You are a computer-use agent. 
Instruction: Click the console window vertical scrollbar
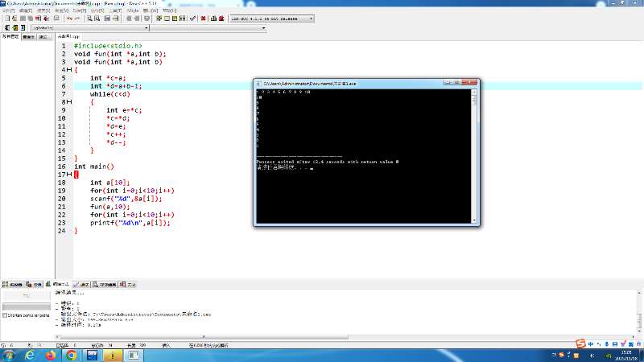click(x=474, y=156)
